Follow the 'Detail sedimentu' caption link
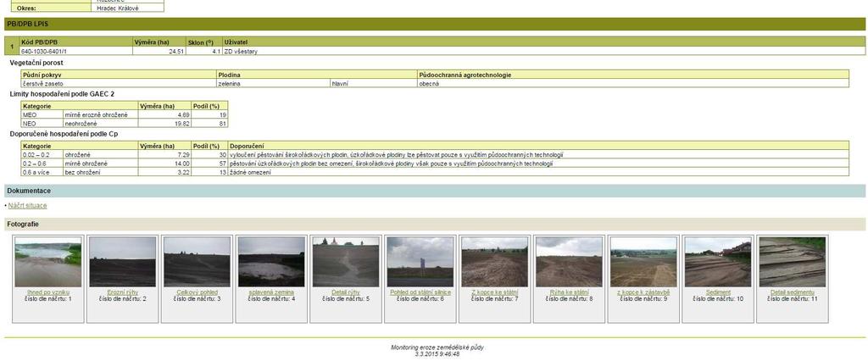Screen dimensions: 868x361 tap(793, 292)
